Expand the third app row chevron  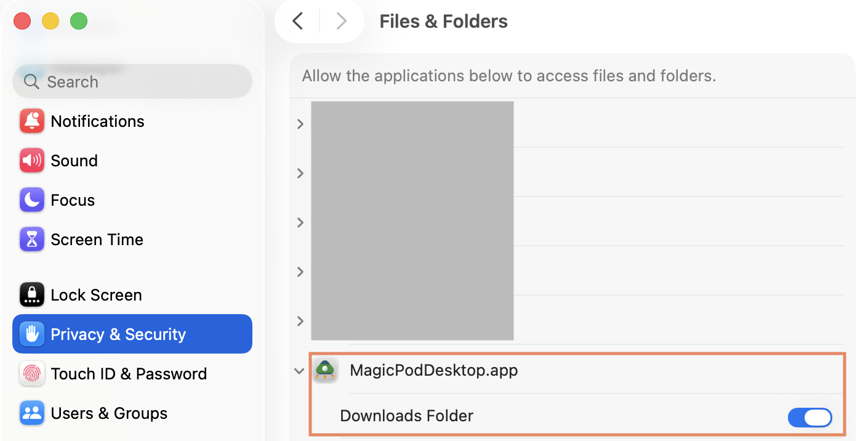tap(300, 222)
